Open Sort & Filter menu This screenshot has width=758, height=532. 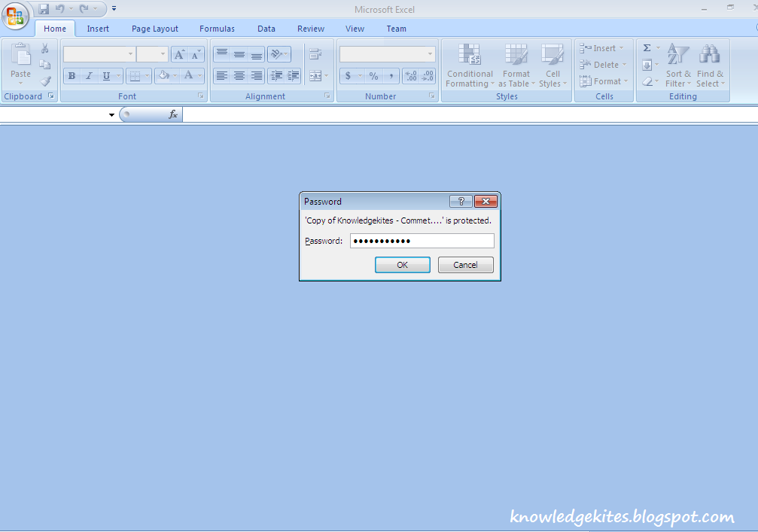tap(678, 65)
